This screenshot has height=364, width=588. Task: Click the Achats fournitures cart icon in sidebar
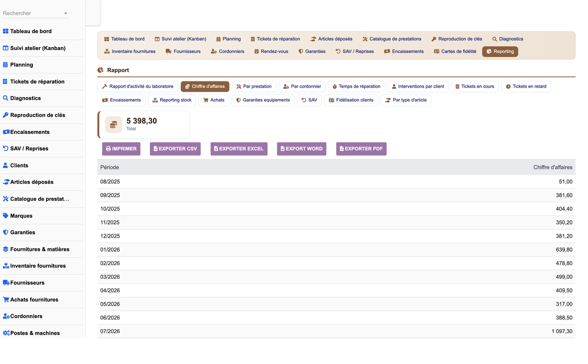[x=6, y=299]
